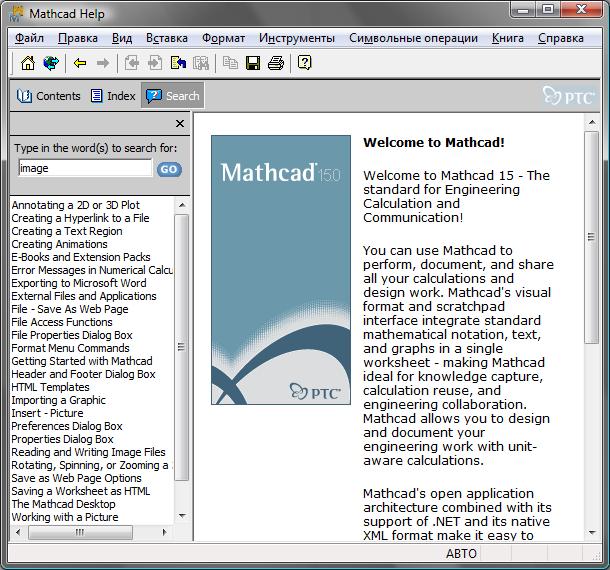Select 'File - Save As Web Page'
The width and height of the screenshot is (610, 570).
(70, 309)
